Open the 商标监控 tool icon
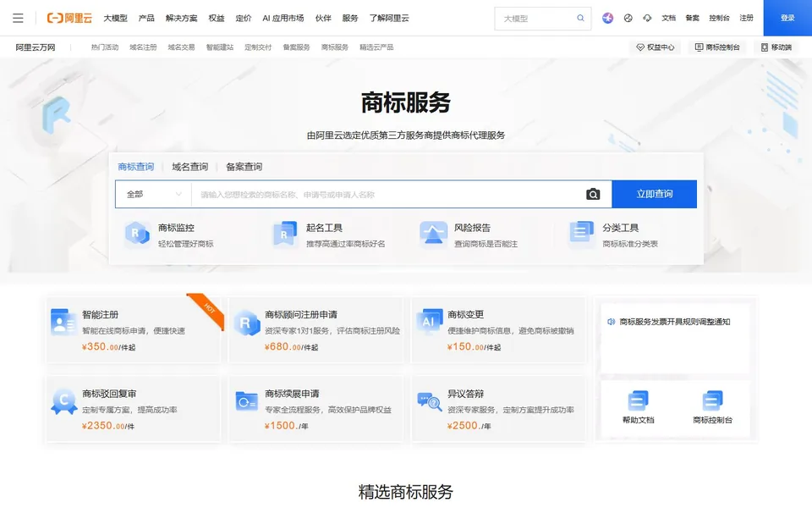This screenshot has width=812, height=508. (x=137, y=235)
